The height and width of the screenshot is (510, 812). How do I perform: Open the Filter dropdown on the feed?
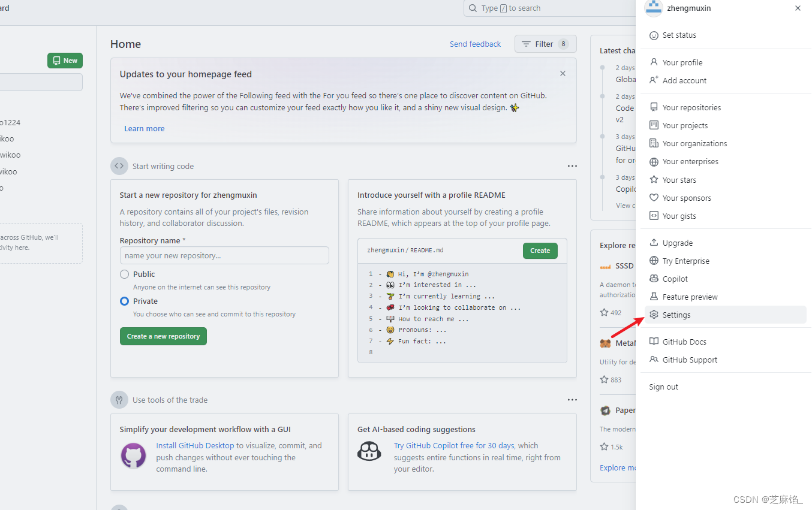tap(545, 44)
